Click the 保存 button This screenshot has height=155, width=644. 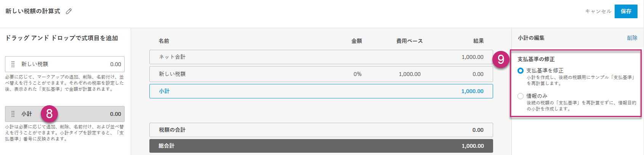(626, 11)
